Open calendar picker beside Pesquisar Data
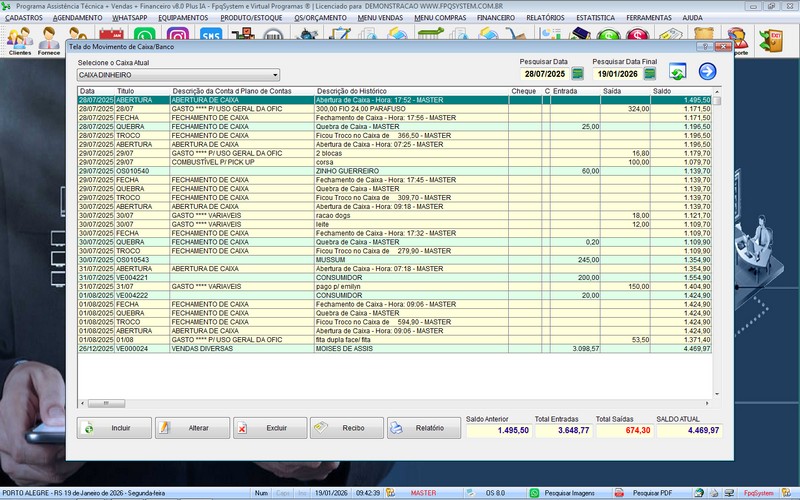The image size is (800, 500). click(x=578, y=74)
